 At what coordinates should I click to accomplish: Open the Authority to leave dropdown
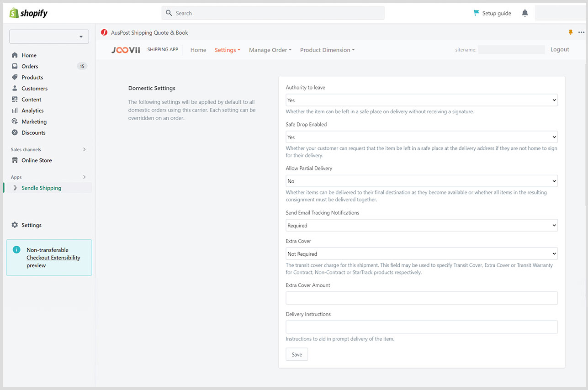point(421,100)
